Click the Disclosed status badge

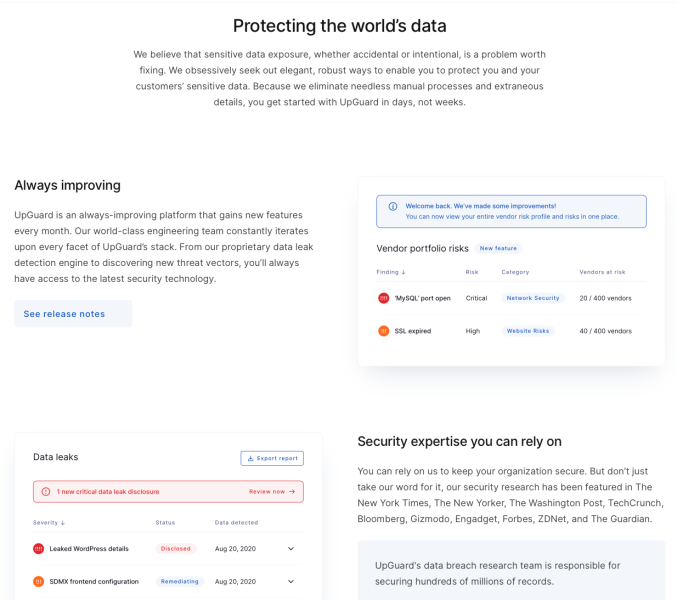click(176, 548)
